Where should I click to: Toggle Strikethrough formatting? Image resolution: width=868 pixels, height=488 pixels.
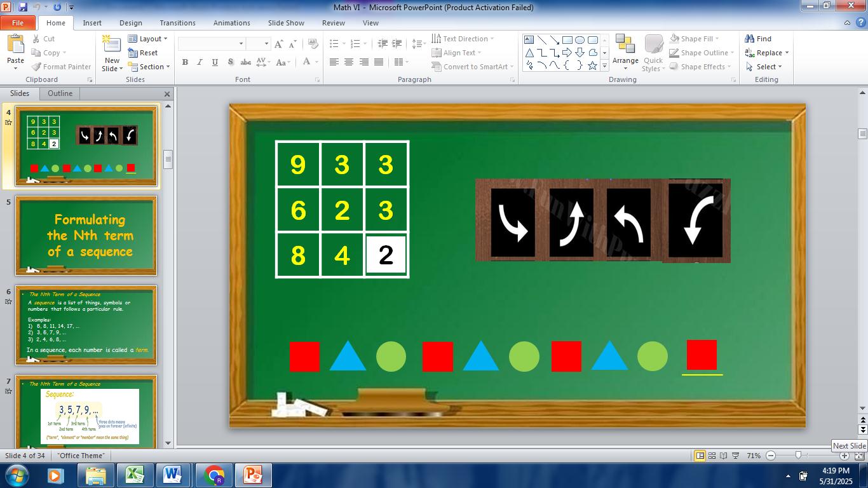(x=245, y=62)
